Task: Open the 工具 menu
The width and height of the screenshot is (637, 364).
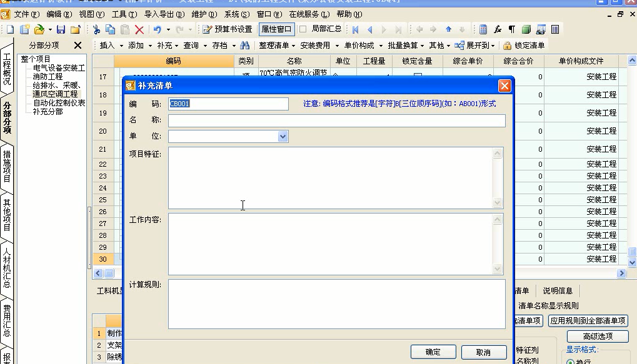Action: (123, 14)
